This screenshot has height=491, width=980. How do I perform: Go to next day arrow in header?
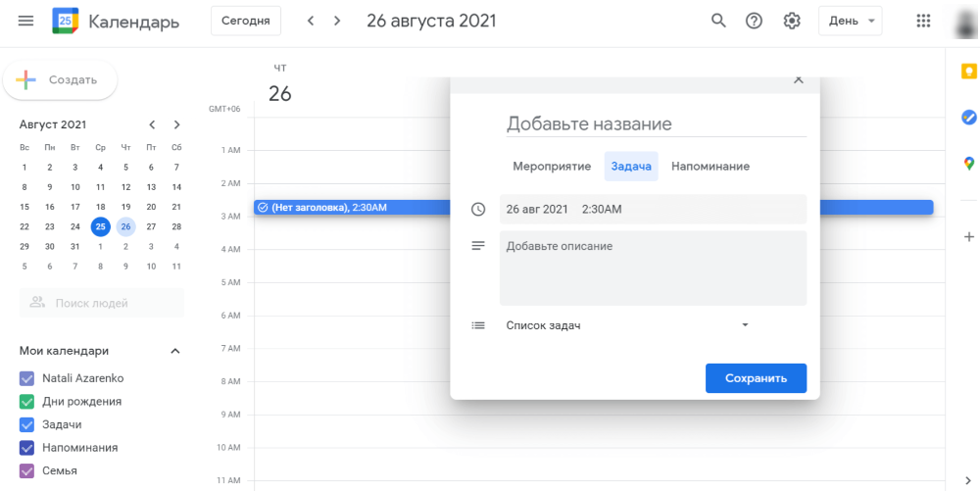[x=337, y=21]
